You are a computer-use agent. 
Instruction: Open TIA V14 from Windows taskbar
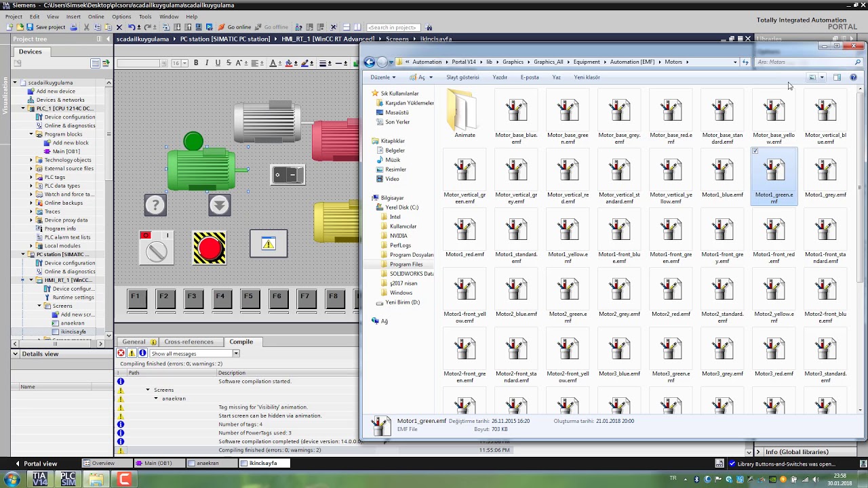[x=39, y=479]
